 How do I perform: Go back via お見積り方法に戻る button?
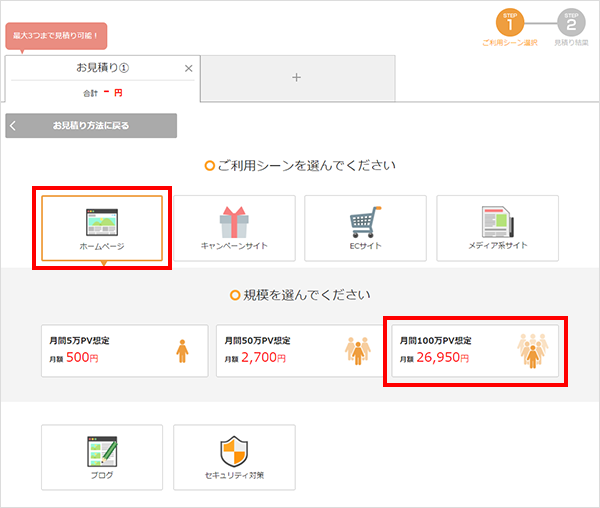pos(92,126)
